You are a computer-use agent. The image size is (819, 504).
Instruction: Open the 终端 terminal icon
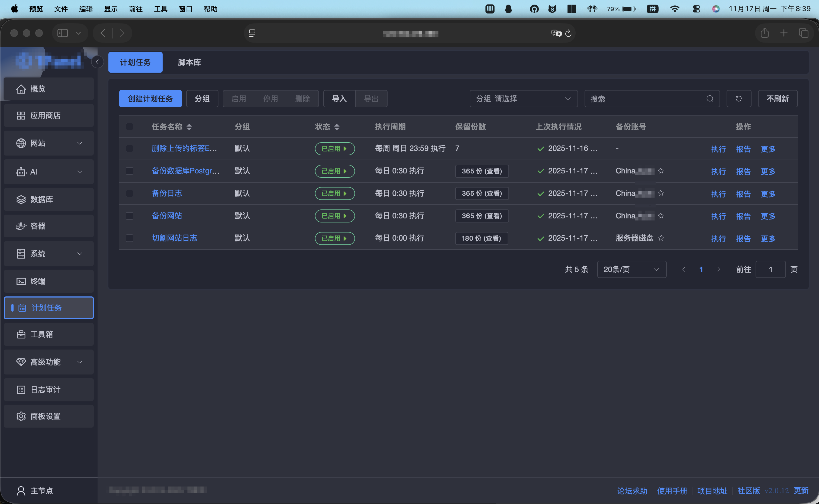click(x=21, y=281)
